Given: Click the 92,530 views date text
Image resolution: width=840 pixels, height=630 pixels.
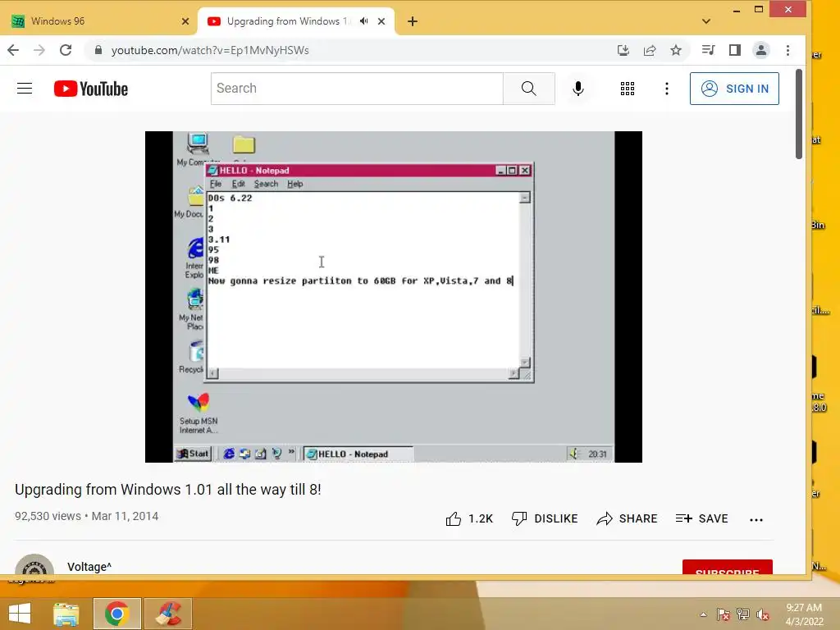Looking at the screenshot, I should coord(86,516).
